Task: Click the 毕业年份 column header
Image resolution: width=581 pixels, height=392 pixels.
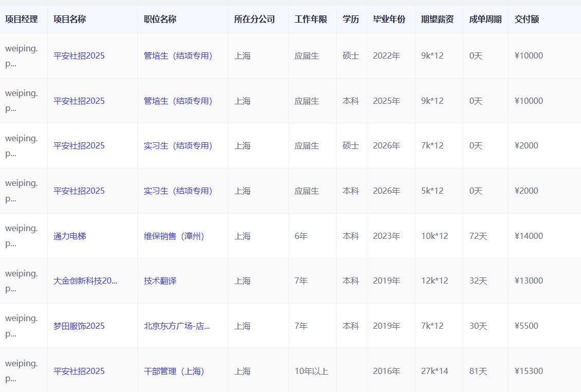Action: [x=389, y=20]
